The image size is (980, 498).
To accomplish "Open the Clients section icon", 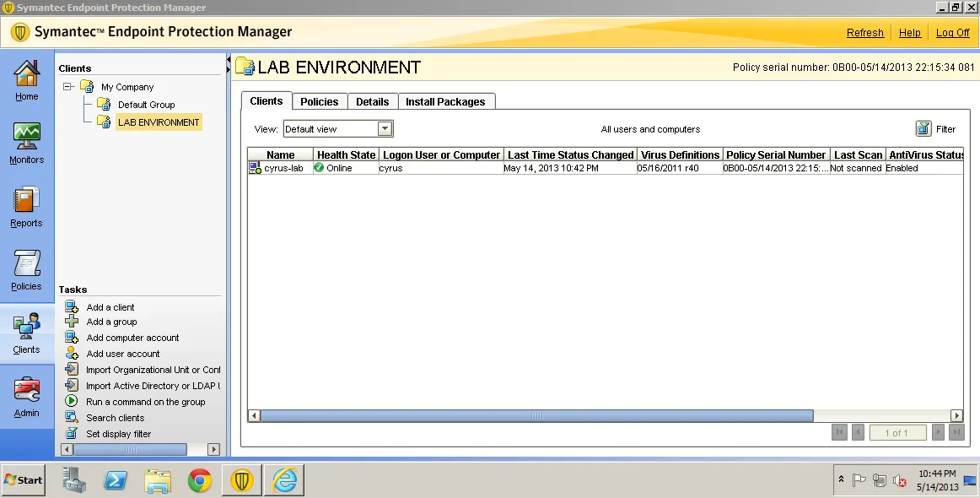I will point(27,327).
